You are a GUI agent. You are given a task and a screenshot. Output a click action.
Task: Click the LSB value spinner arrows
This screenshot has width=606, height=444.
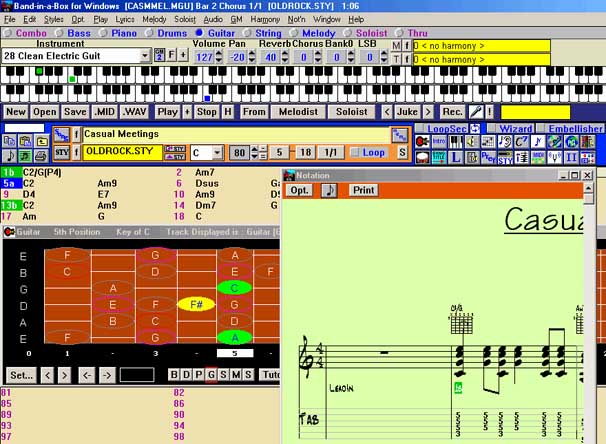coord(384,57)
